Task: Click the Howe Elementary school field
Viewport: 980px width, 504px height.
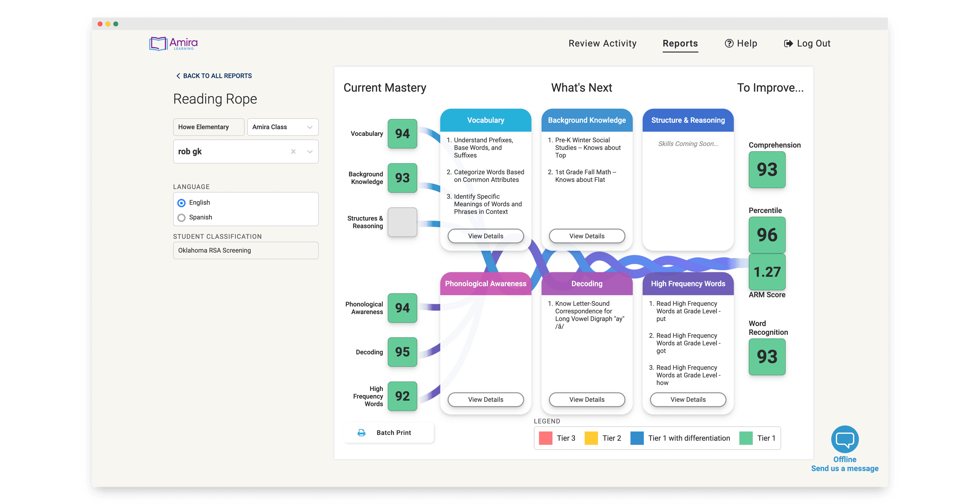Action: pyautogui.click(x=209, y=127)
